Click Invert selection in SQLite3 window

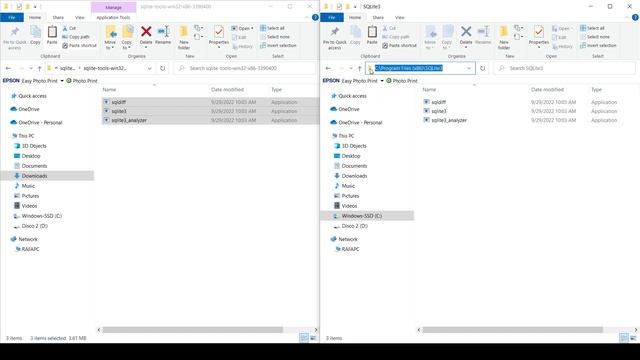tap(598, 45)
